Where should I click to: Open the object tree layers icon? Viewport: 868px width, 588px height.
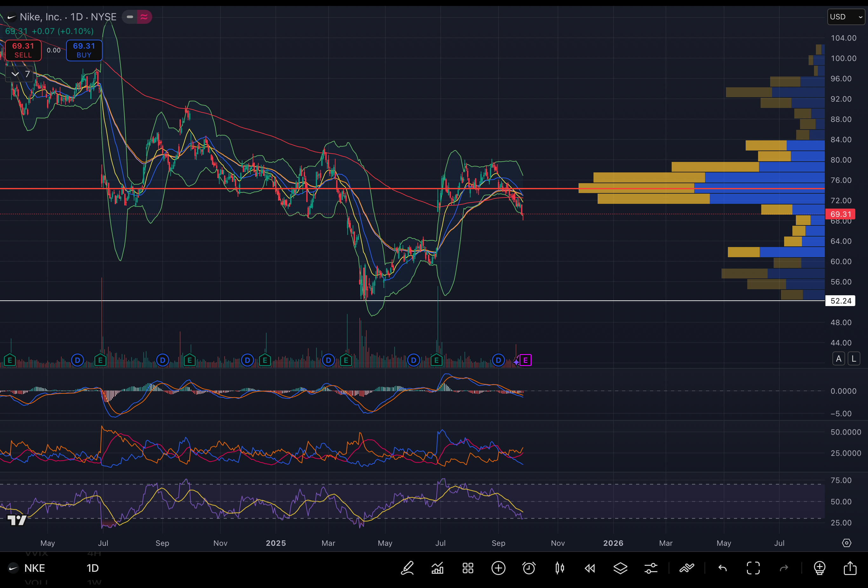620,568
